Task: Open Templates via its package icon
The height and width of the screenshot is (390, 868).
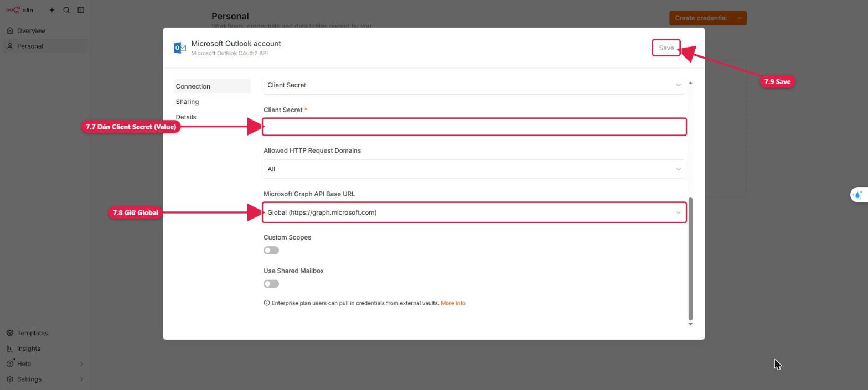Action: [x=10, y=333]
